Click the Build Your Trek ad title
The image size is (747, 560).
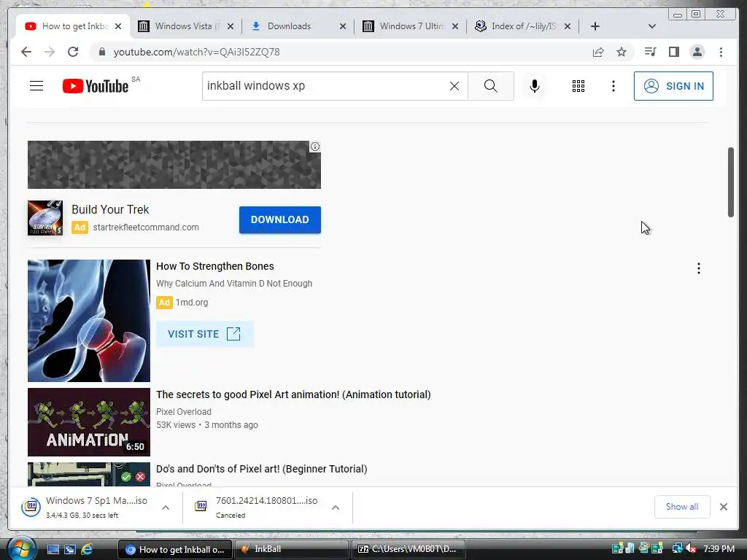point(110,209)
